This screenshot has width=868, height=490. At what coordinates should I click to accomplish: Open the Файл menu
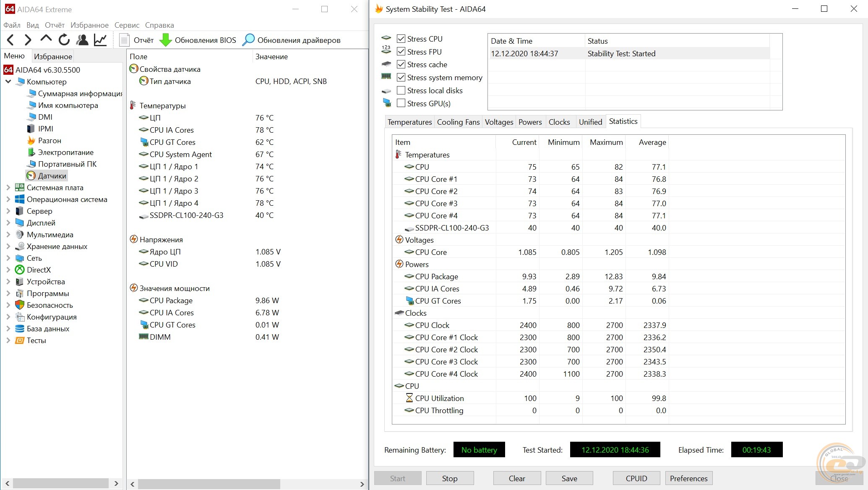pos(12,25)
